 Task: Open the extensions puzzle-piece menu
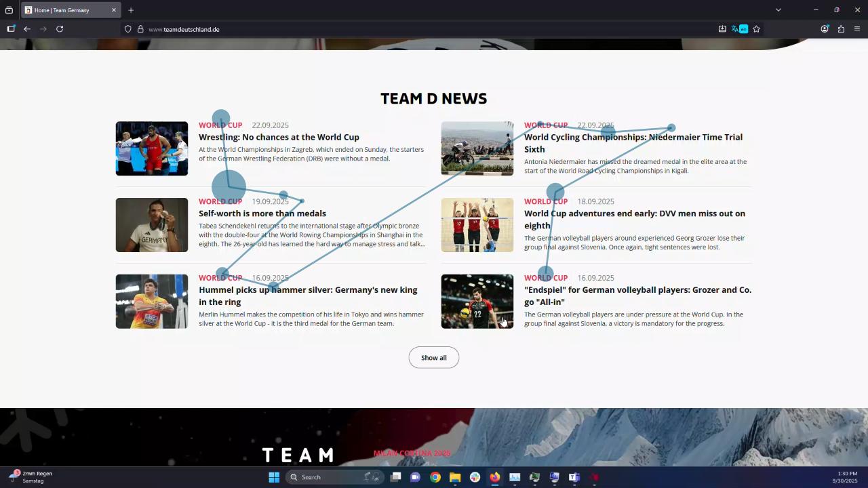(x=840, y=28)
